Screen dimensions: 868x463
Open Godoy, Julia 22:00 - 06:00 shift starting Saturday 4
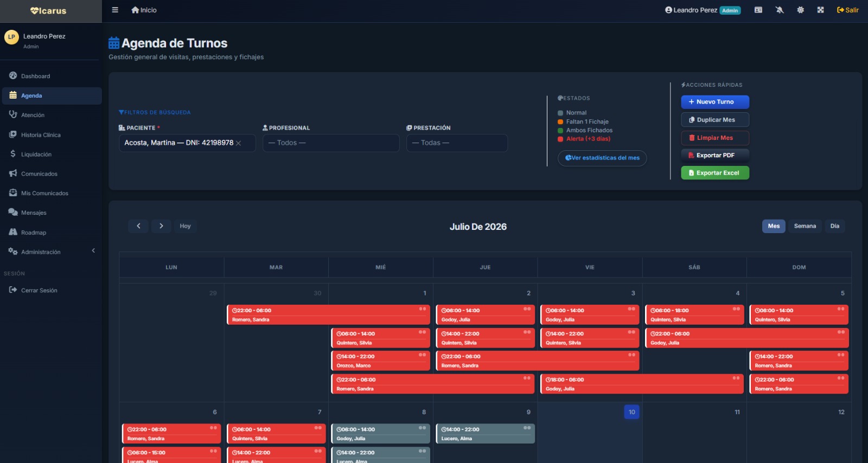[x=746, y=338]
